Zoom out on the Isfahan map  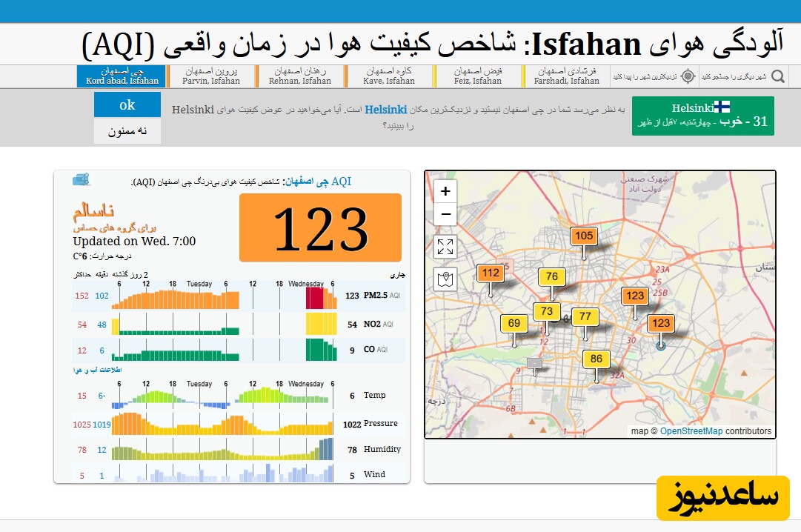[445, 214]
